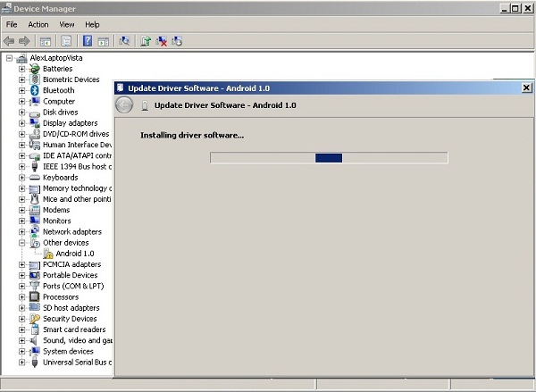Screen dimensions: 536x392
Task: Open the File menu
Action: click(12, 25)
